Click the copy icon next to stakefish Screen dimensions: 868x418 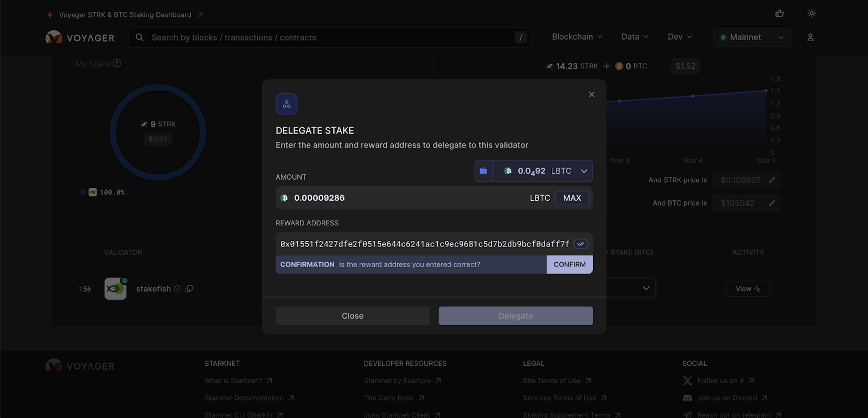pos(189,289)
